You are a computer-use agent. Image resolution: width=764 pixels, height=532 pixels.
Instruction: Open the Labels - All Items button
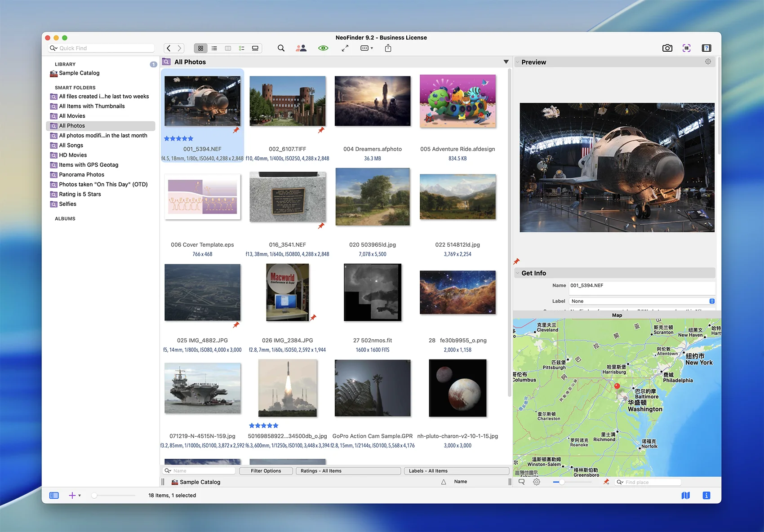(x=456, y=471)
